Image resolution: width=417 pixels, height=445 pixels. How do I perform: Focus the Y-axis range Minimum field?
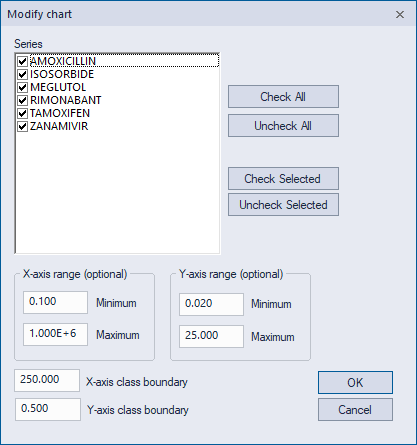[x=211, y=304]
